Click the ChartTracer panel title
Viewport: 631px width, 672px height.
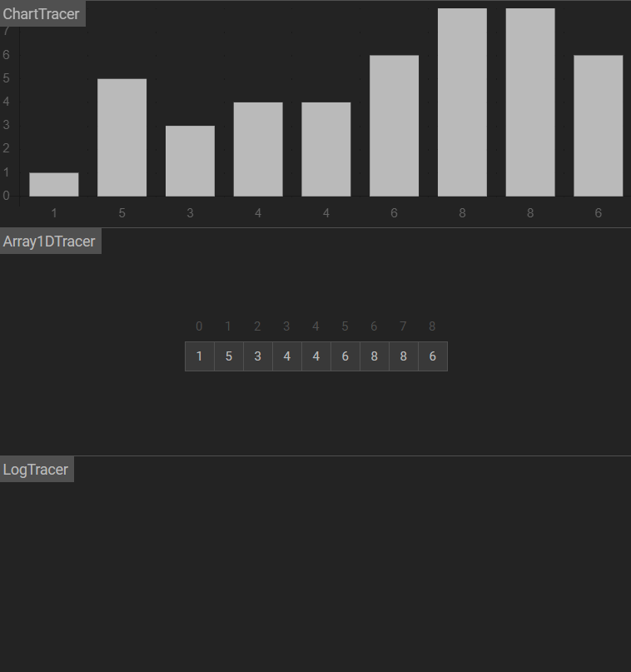point(42,13)
